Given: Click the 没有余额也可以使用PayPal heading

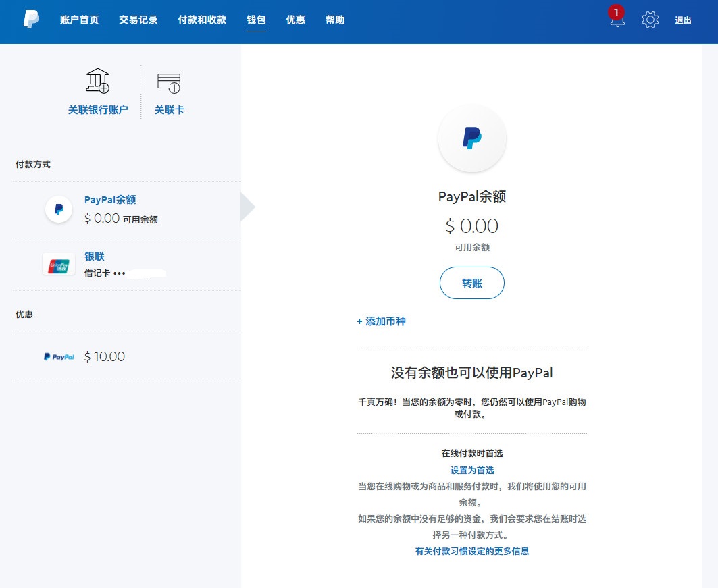Looking at the screenshot, I should coord(472,373).
